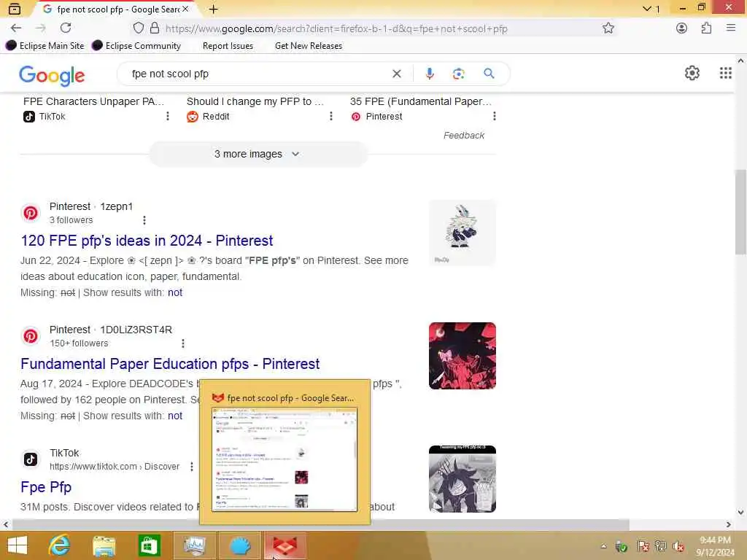Click the scroll down arrow at right edge
The image size is (747, 560).
coord(740,513)
